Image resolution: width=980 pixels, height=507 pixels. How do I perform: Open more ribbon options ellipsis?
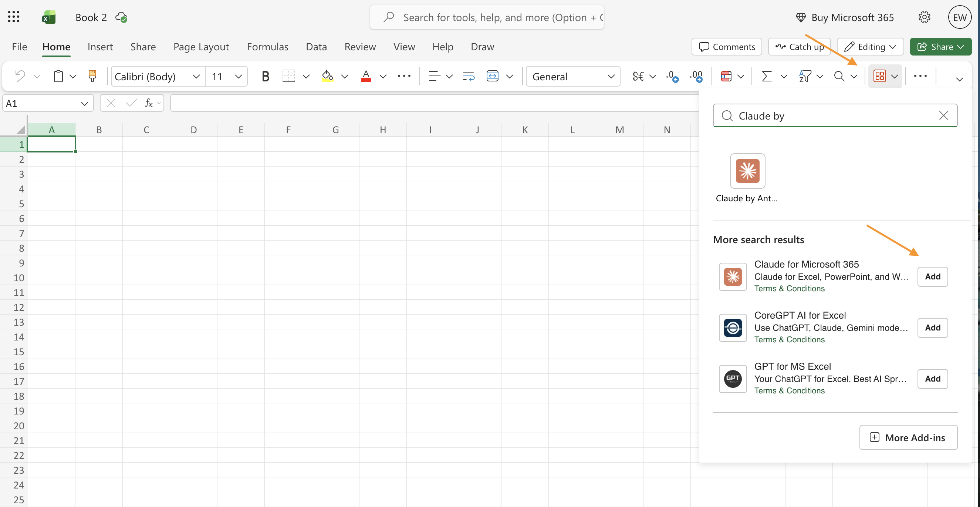[920, 76]
